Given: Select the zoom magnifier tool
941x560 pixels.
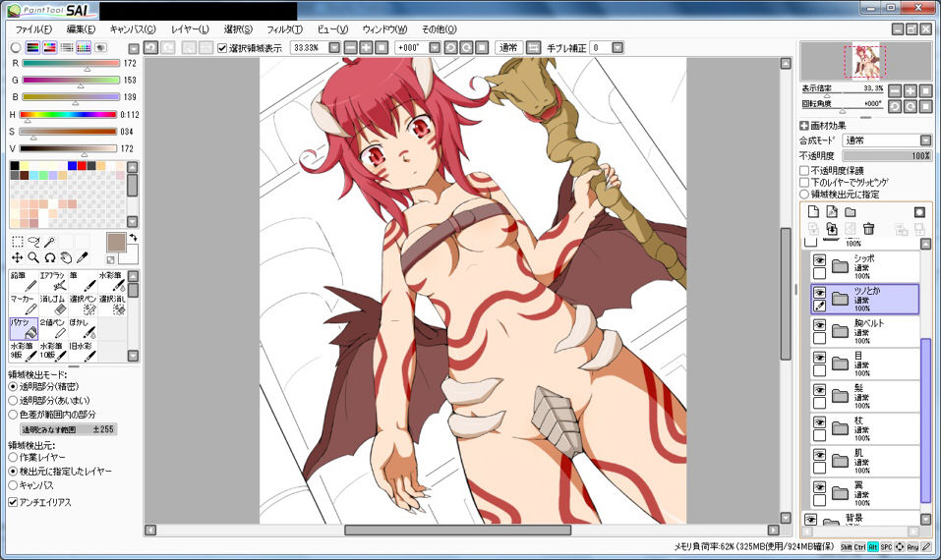Looking at the screenshot, I should 33,257.
